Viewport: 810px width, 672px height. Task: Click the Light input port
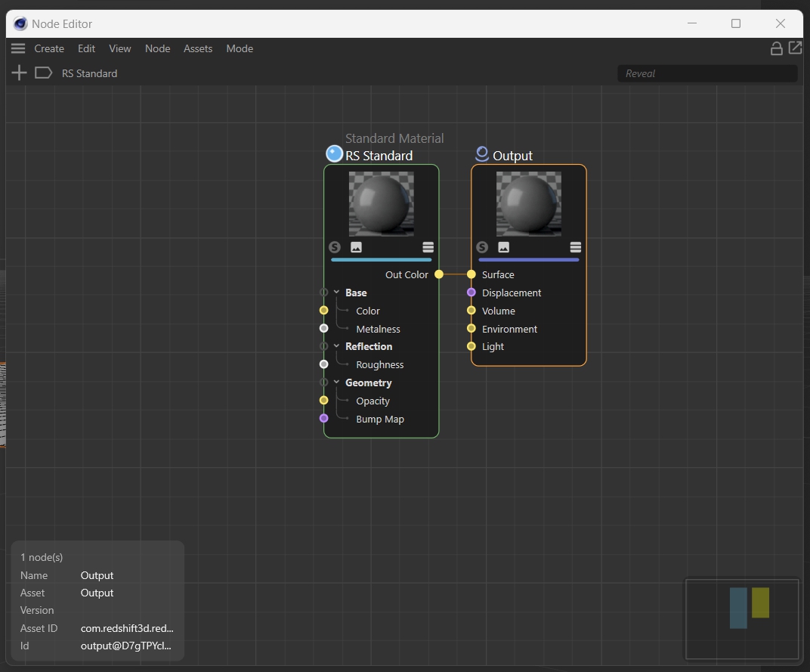pyautogui.click(x=471, y=346)
